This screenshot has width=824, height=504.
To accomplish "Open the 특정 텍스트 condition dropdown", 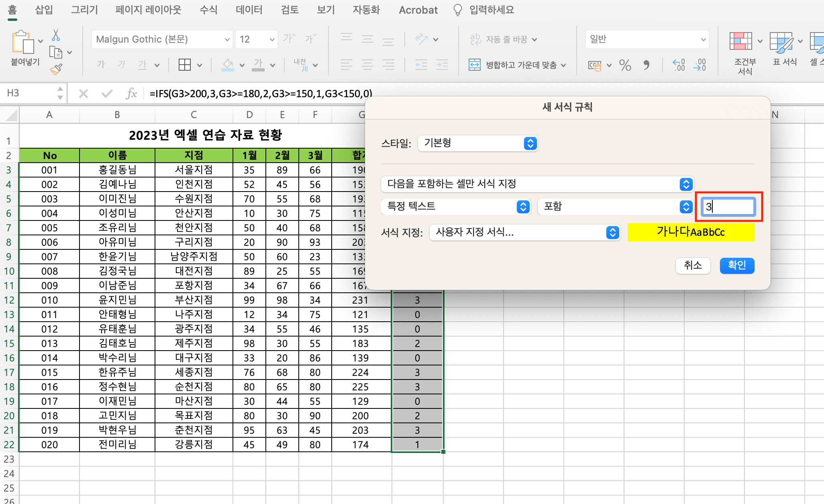I will point(456,207).
